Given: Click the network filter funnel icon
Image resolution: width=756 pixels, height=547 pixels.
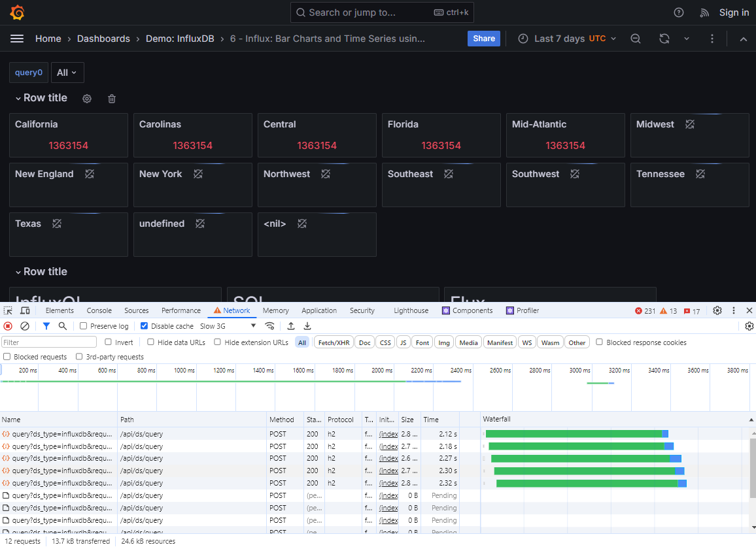Looking at the screenshot, I should pyautogui.click(x=46, y=326).
